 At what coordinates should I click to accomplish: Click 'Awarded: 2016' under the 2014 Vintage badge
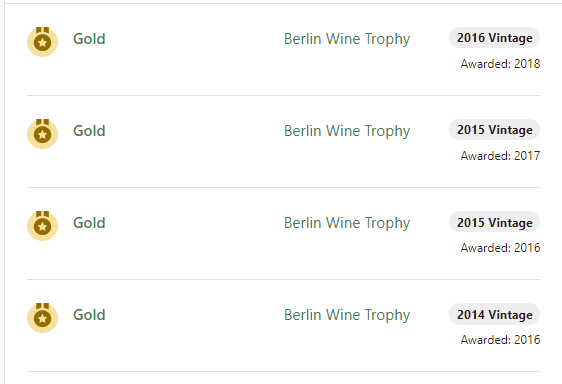tap(500, 340)
